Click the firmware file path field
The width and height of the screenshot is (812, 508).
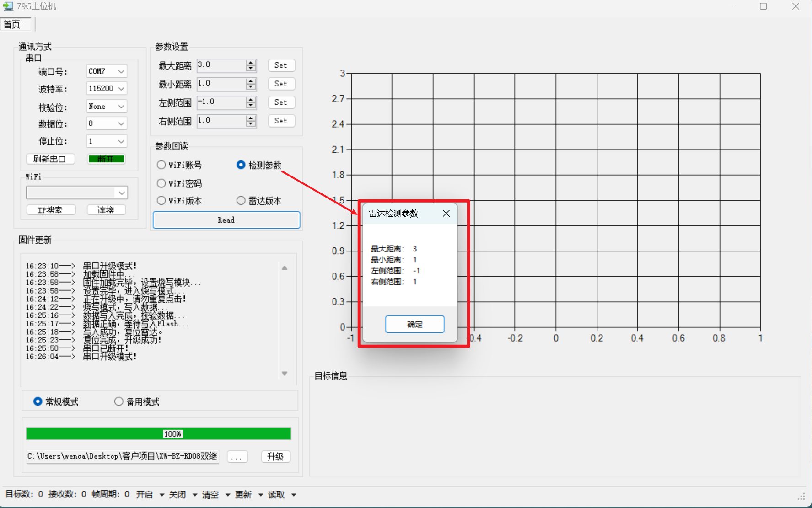coord(122,456)
